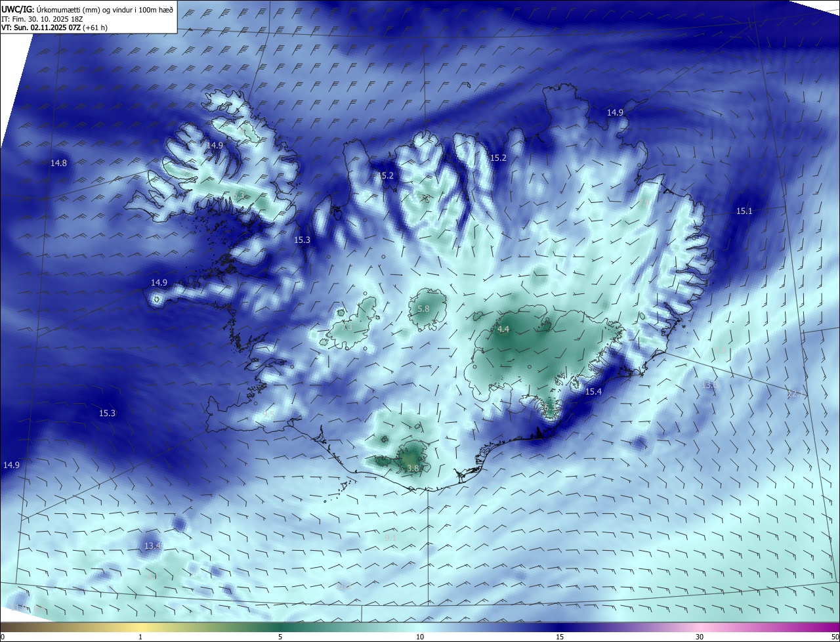This screenshot has width=840, height=642.
Task: Click the "5" tick label on the color scale
Action: click(280, 637)
